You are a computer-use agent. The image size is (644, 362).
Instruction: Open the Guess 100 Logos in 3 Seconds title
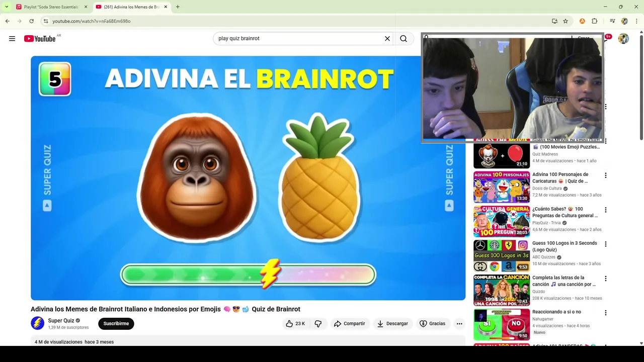point(565,246)
